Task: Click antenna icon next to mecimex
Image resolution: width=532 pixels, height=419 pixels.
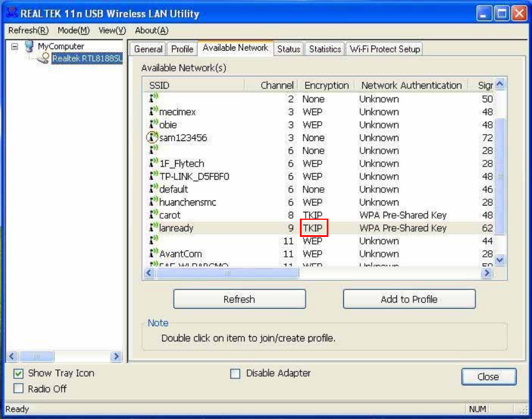Action: 154,111
